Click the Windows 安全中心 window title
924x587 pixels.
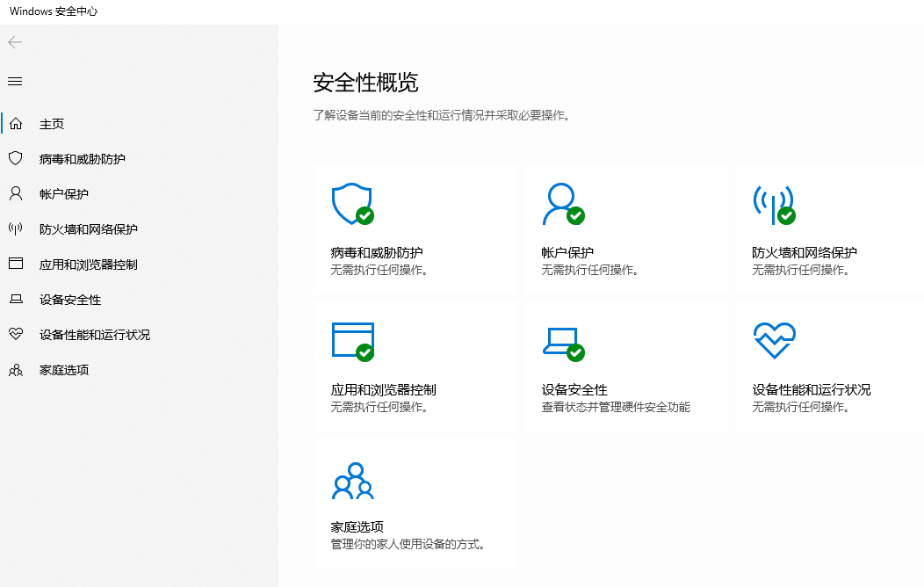54,11
